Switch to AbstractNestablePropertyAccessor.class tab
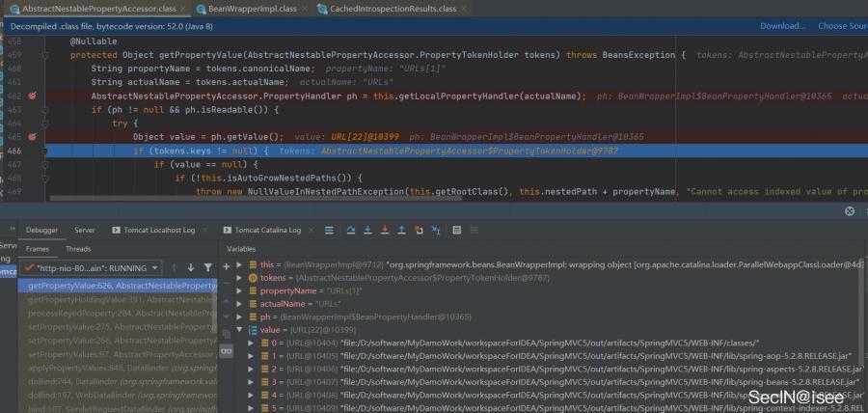Screen dimensions: 868x413 [x=98, y=9]
